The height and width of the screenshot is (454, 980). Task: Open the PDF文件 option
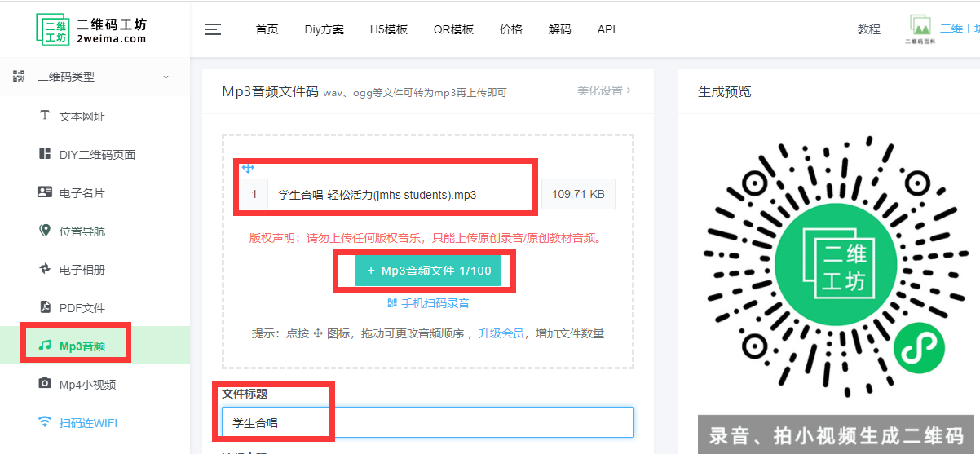click(82, 307)
